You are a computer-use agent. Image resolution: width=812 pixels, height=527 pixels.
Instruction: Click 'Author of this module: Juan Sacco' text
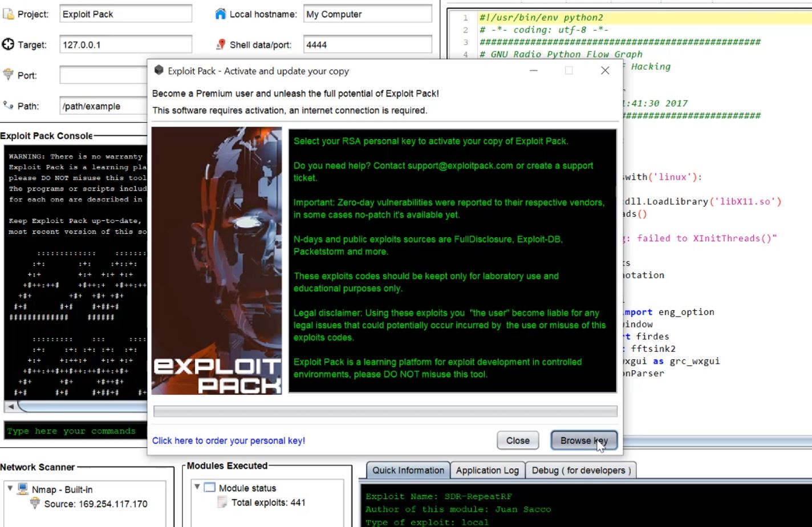(x=458, y=509)
